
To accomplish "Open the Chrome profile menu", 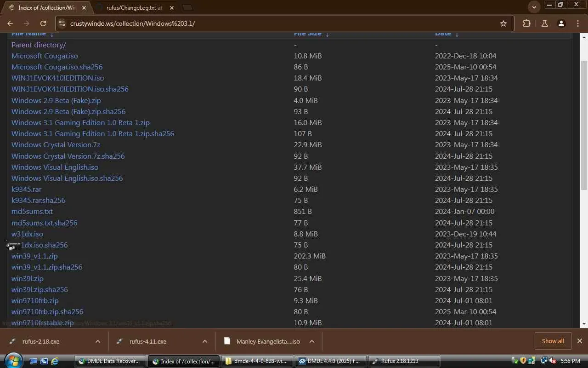I will [x=561, y=23].
